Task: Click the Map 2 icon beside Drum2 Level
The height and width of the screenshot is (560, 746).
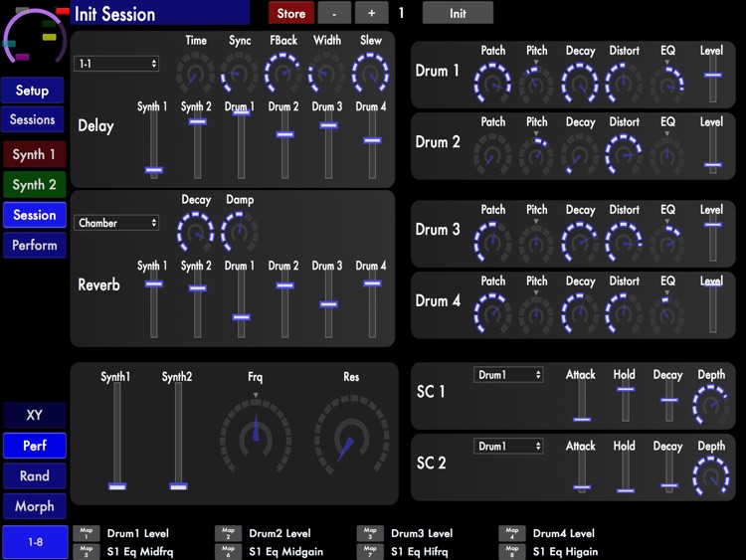Action: 228,533
